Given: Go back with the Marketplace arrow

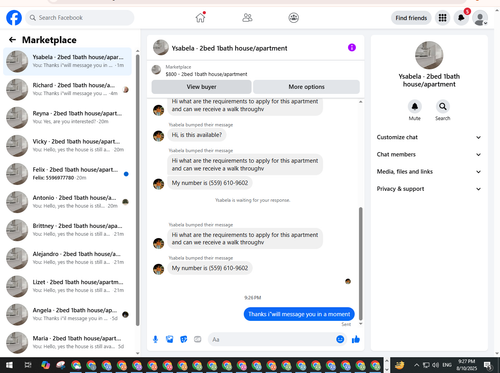Looking at the screenshot, I should tap(12, 40).
